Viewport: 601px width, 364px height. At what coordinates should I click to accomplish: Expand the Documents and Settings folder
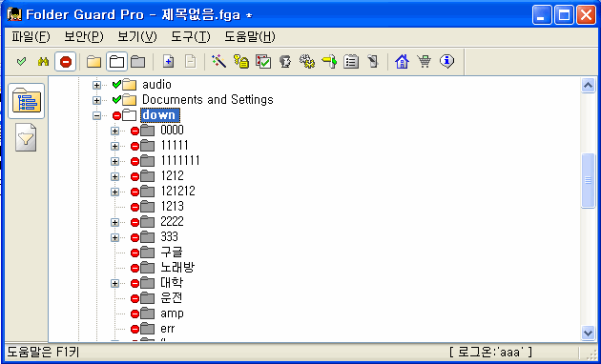pos(96,100)
